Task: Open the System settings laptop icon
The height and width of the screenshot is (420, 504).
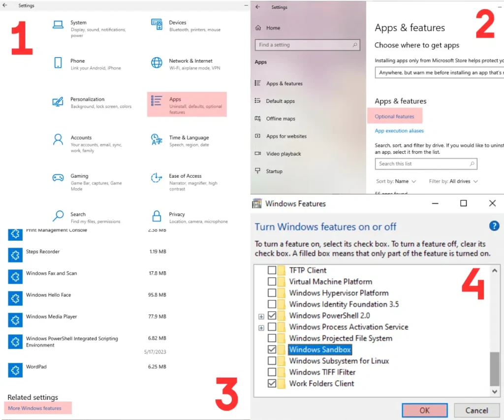Action: point(58,25)
